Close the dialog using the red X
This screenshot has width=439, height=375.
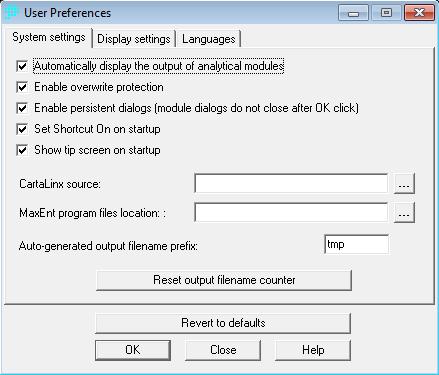[419, 13]
